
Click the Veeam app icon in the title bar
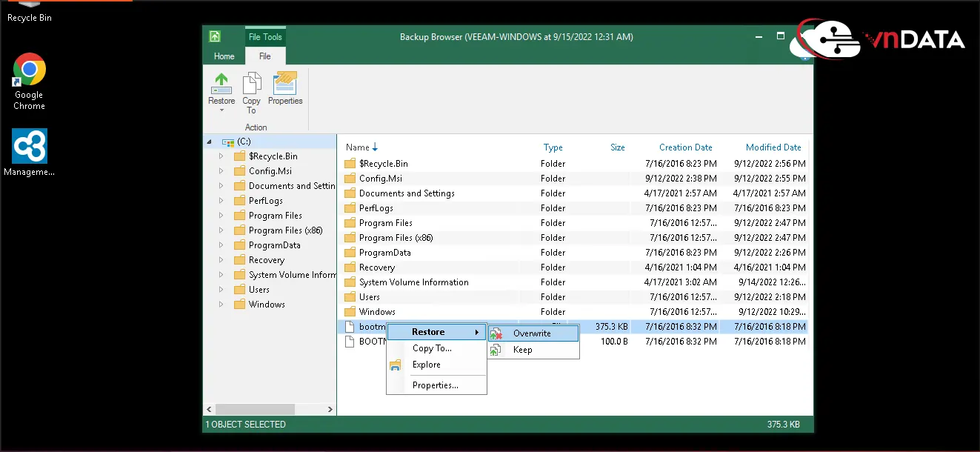tap(215, 36)
